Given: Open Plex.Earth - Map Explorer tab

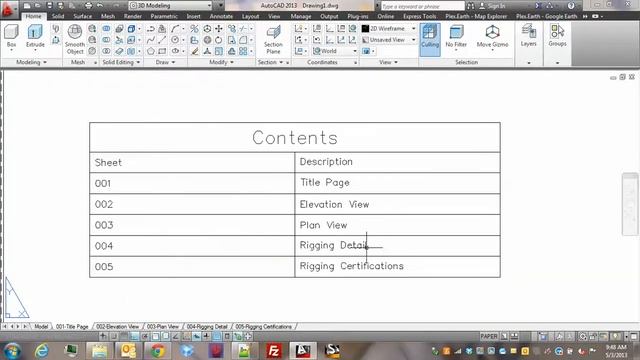Looking at the screenshot, I should click(x=476, y=16).
